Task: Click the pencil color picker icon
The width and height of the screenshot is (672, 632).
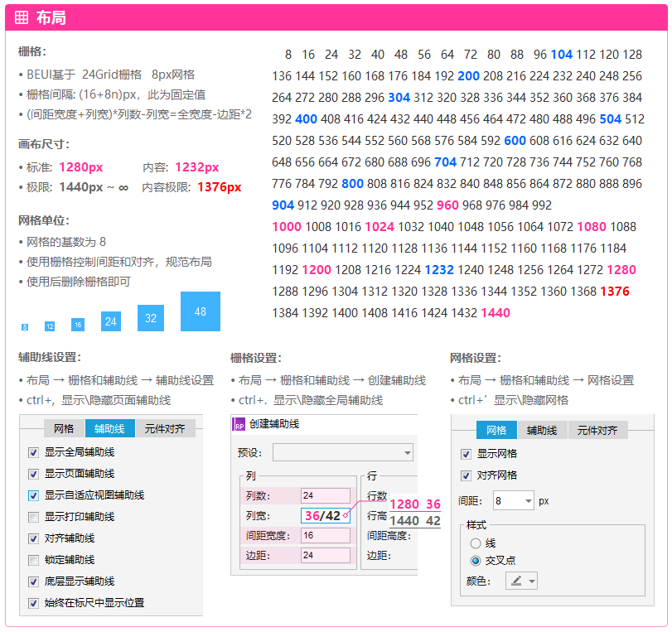Action: point(516,581)
